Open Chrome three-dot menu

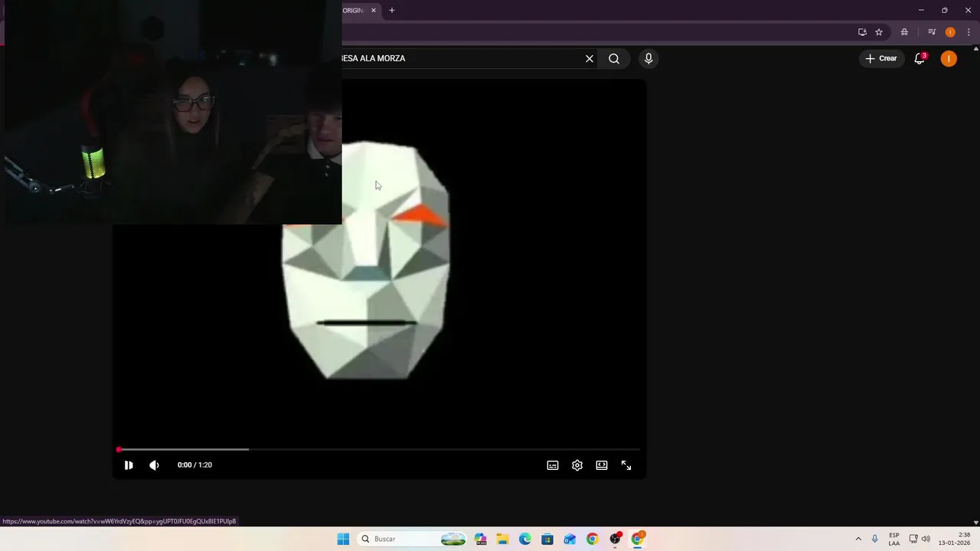[969, 32]
